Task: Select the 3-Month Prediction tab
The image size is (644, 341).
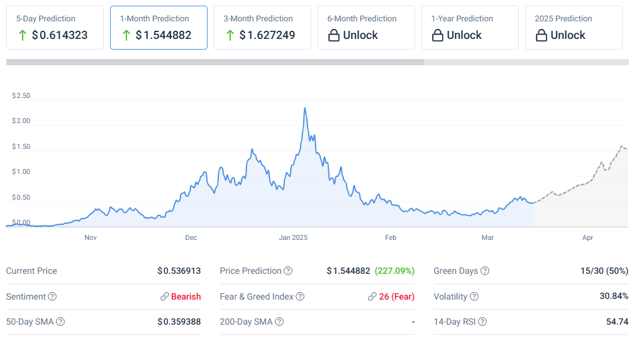Action: pos(262,28)
